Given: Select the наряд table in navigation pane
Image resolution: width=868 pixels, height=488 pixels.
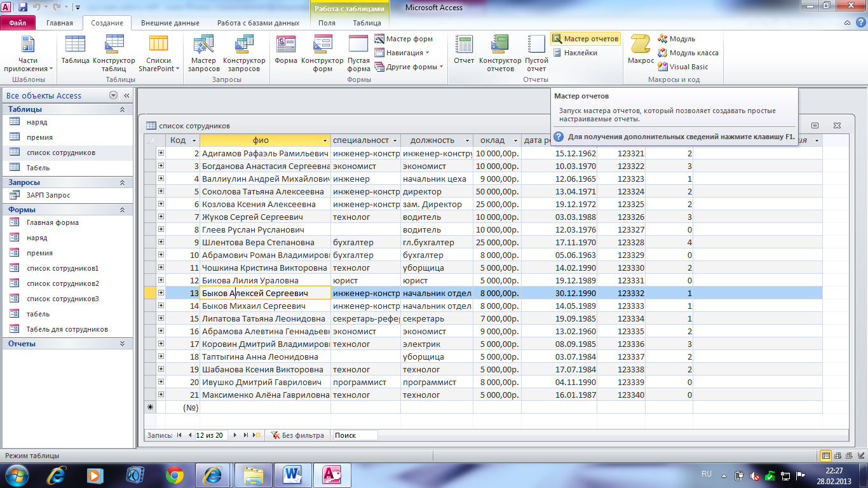Looking at the screenshot, I should click(67, 122).
